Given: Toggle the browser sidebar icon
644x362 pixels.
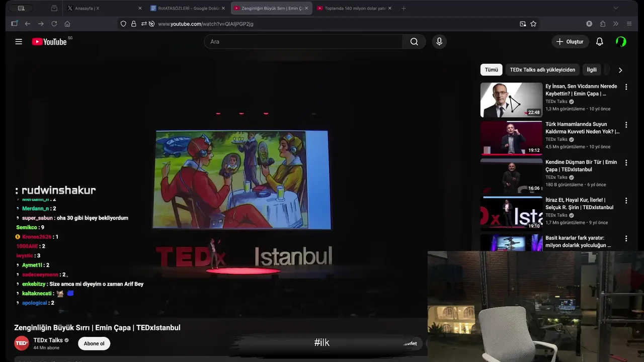Looking at the screenshot, I should pyautogui.click(x=14, y=24).
